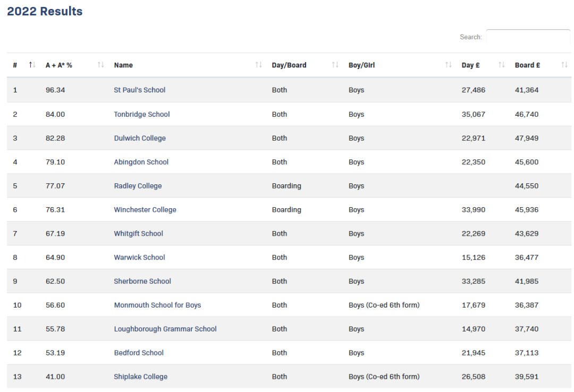This screenshot has height=392, width=574.
Task: Click Boarding in Winchester College row
Action: tap(286, 210)
